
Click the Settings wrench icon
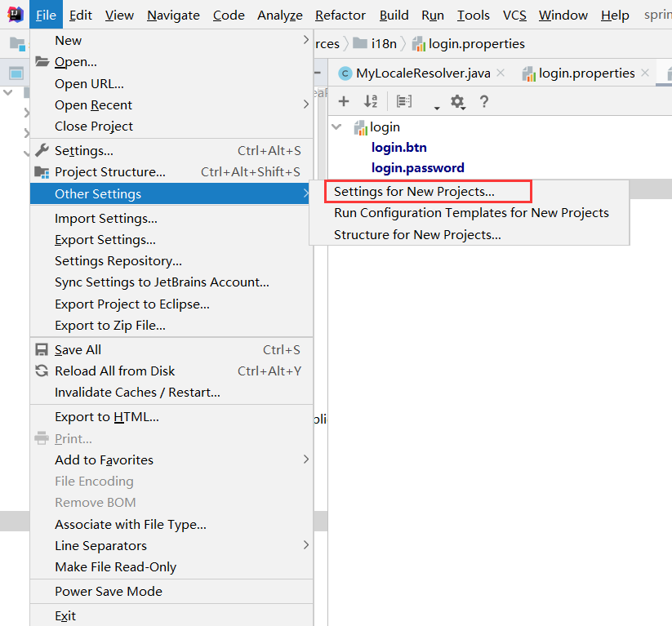[x=42, y=150]
